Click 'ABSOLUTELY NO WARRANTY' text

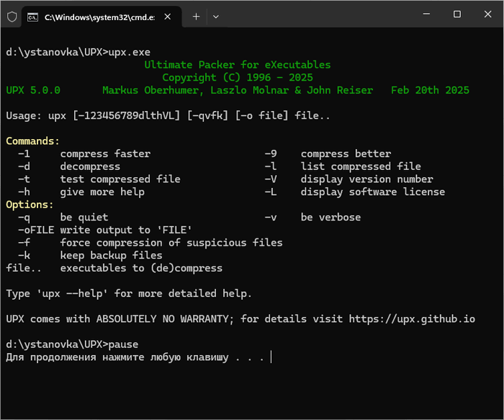[x=162, y=319]
